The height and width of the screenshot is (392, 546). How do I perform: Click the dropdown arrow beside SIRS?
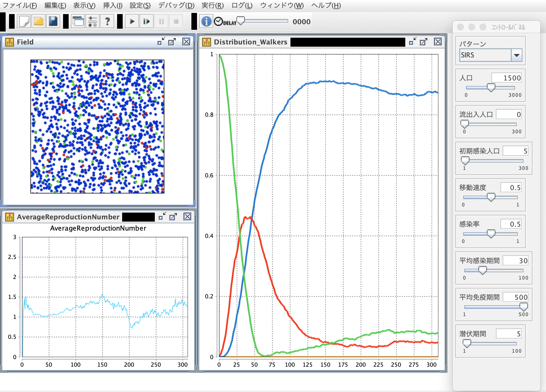point(516,55)
